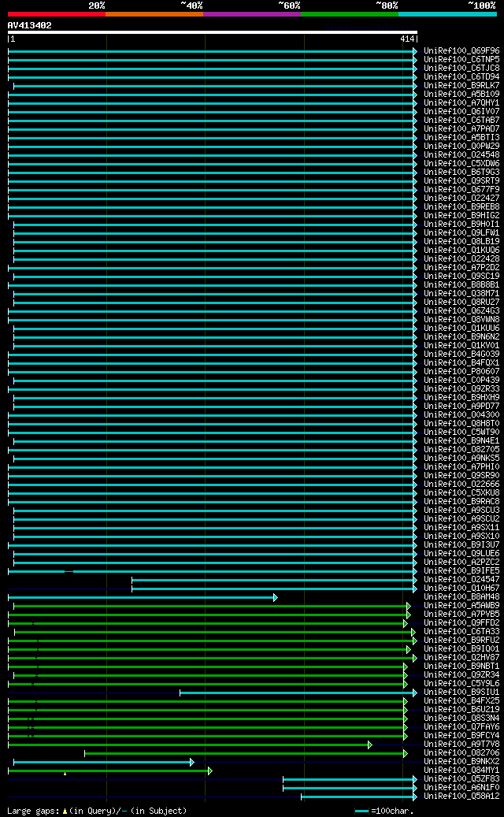This screenshot has height=817, width=504.
Task: Select the UniRef100_A9NKS5 label
Action: tap(461, 458)
